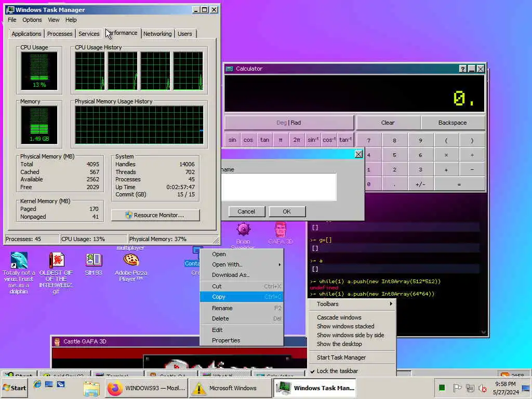The width and height of the screenshot is (532, 399).
Task: Focus the name text field
Action: tap(279, 187)
